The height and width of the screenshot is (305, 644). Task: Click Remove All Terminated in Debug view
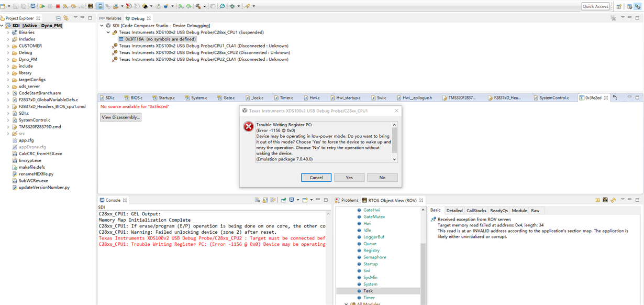click(x=613, y=18)
